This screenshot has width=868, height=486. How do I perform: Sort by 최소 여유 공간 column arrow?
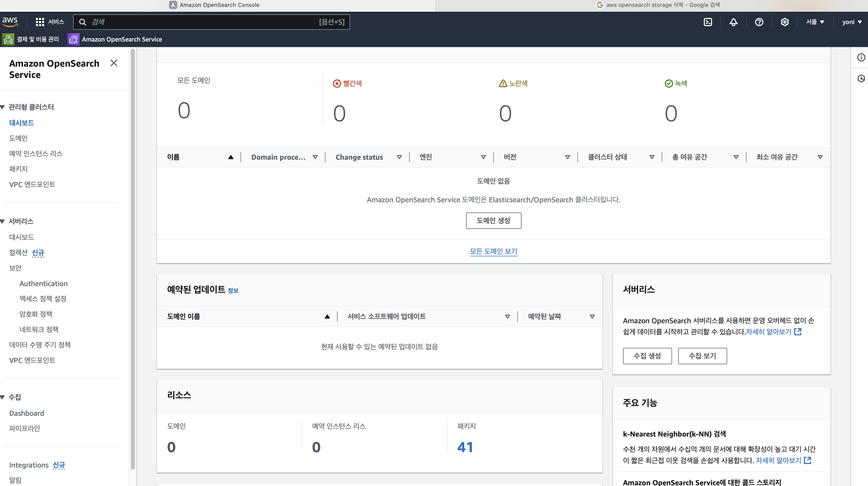point(820,157)
